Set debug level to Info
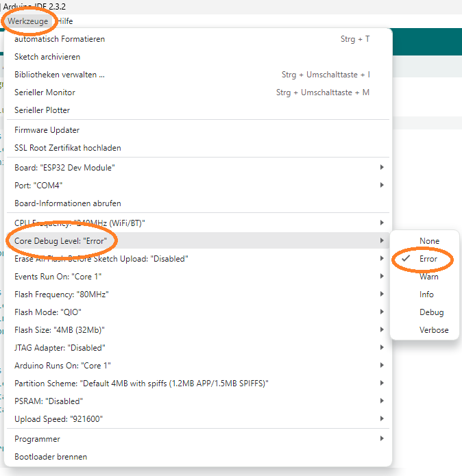 (424, 295)
